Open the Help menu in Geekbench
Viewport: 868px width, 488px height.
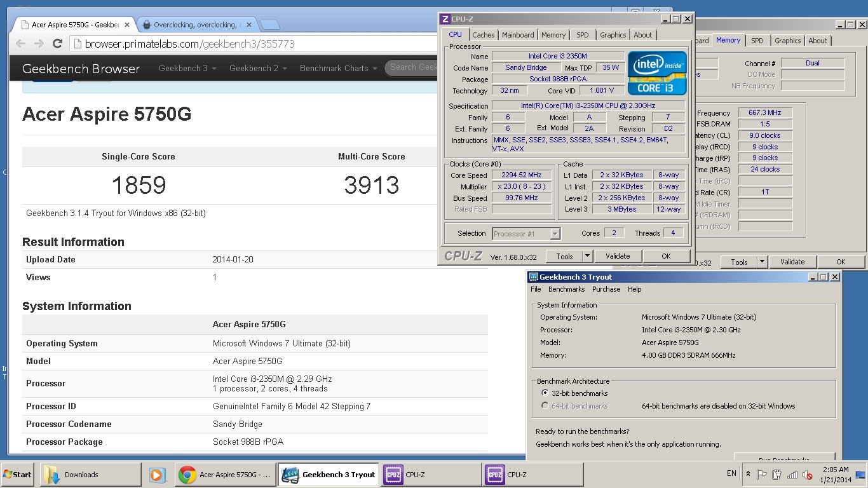click(635, 289)
